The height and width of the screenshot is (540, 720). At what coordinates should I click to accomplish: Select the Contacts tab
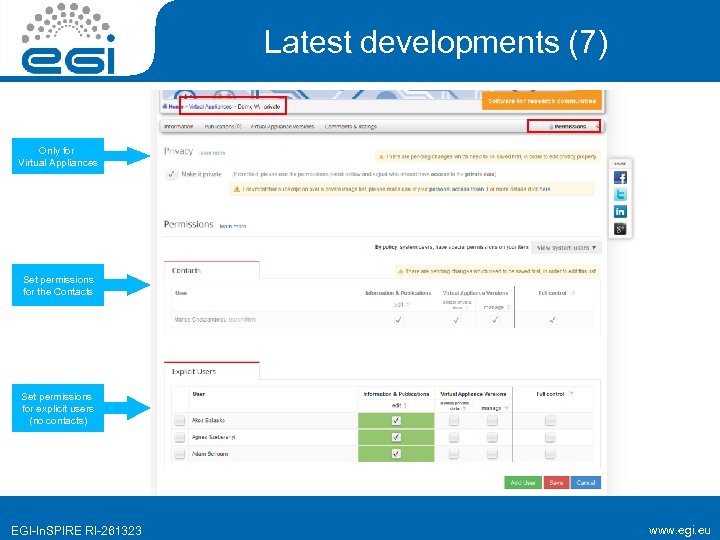(x=212, y=270)
